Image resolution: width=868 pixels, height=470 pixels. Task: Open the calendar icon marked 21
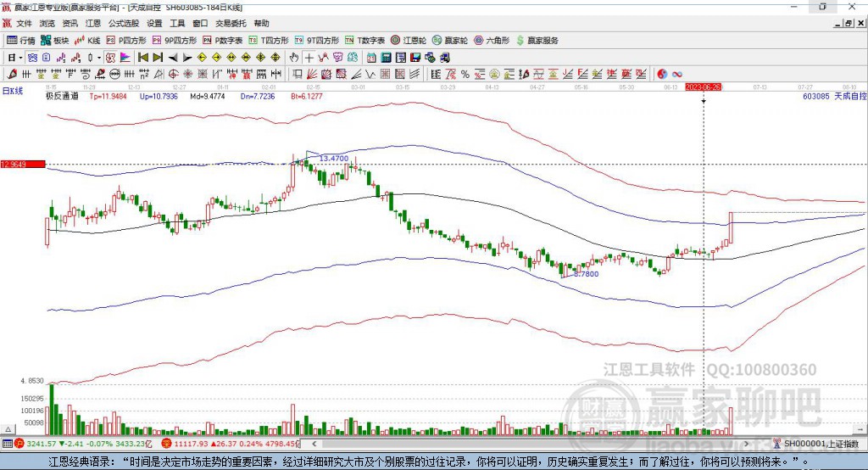[371, 58]
